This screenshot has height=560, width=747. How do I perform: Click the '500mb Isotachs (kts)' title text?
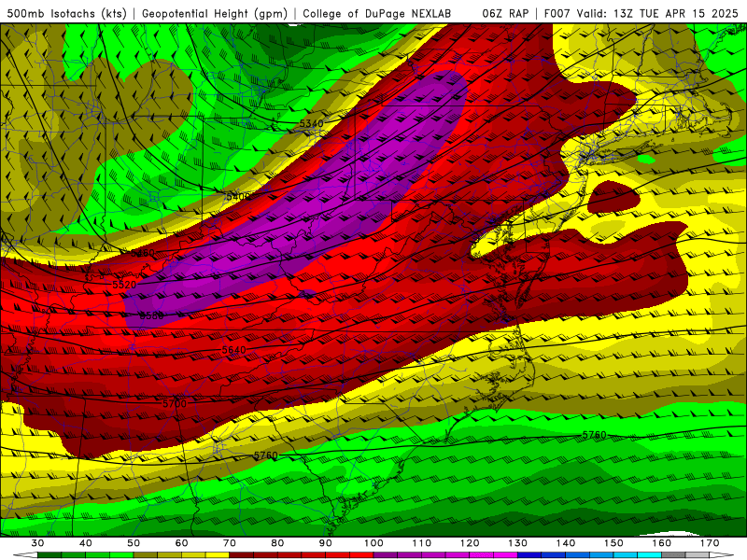point(66,14)
